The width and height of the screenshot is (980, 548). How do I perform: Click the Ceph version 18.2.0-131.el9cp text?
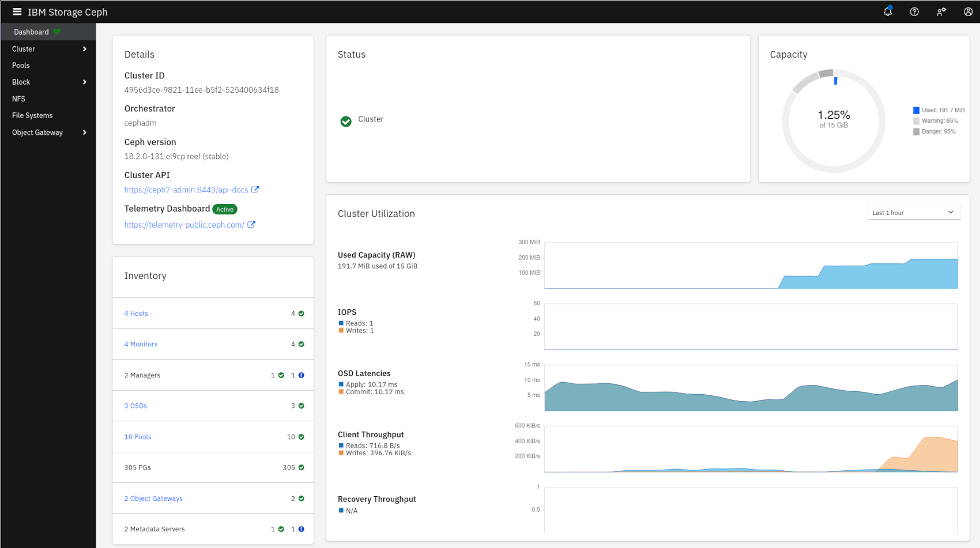click(176, 156)
